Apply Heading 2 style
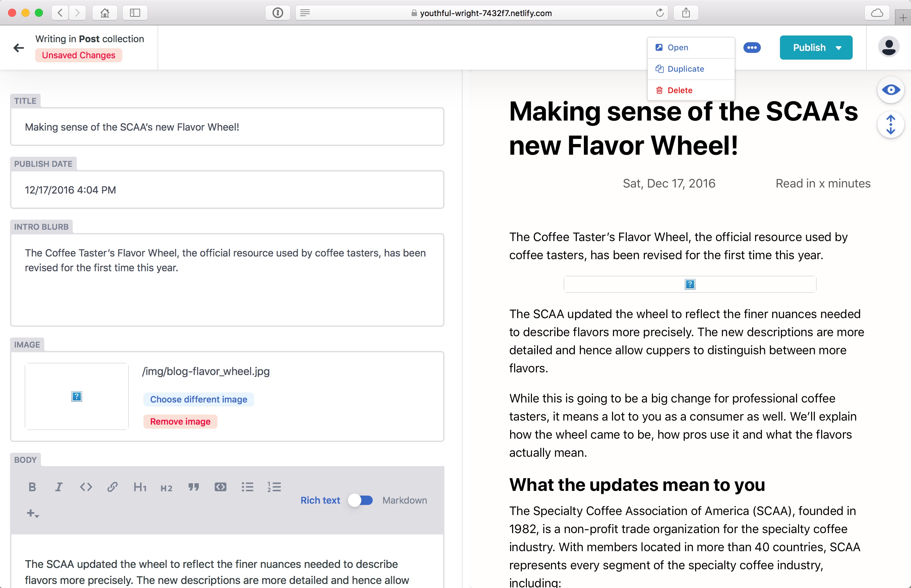Screen dimensions: 911x588 point(166,487)
